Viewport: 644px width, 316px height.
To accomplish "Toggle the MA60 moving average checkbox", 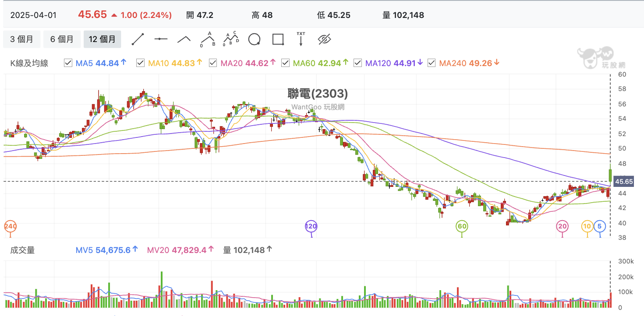I will [x=285, y=63].
